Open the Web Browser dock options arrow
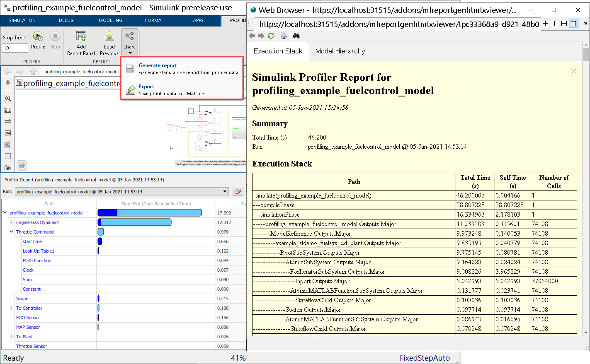Image resolution: width=590 pixels, height=364 pixels. tap(585, 24)
